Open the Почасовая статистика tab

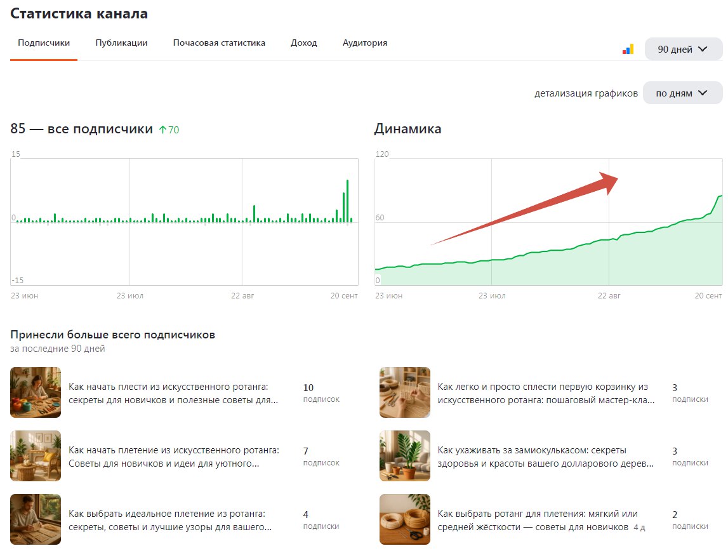click(x=219, y=43)
